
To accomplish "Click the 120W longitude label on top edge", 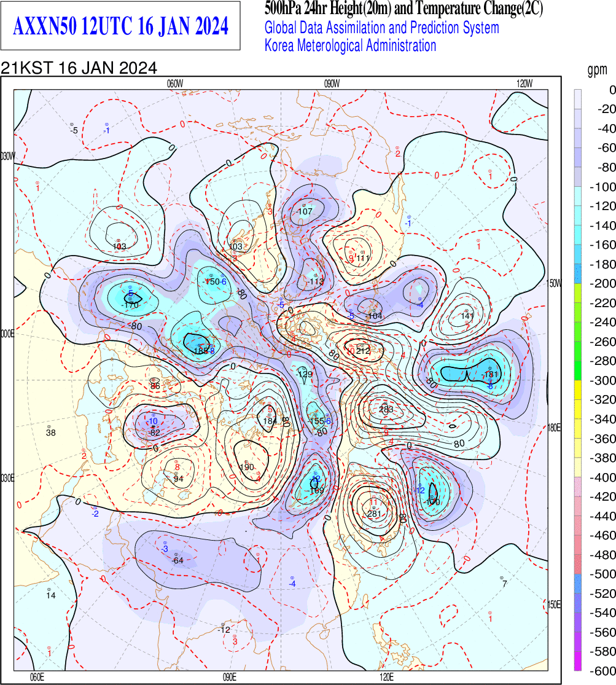I will point(524,84).
